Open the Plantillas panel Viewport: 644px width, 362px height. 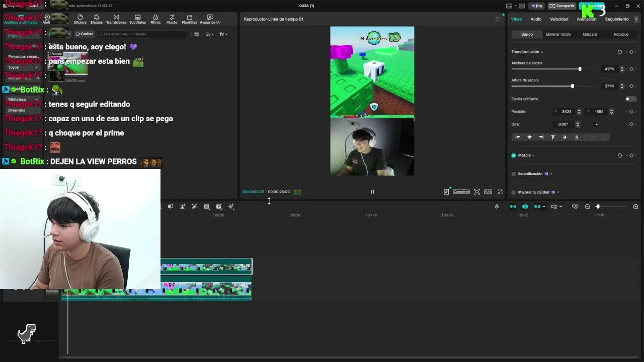click(x=189, y=19)
